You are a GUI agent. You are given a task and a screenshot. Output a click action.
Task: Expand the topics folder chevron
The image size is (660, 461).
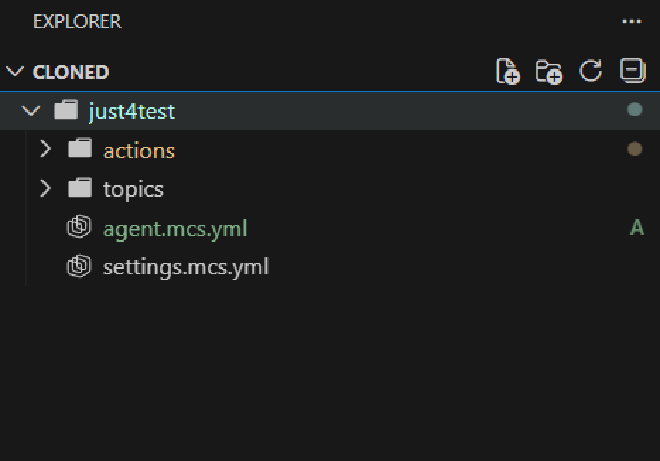pos(44,189)
